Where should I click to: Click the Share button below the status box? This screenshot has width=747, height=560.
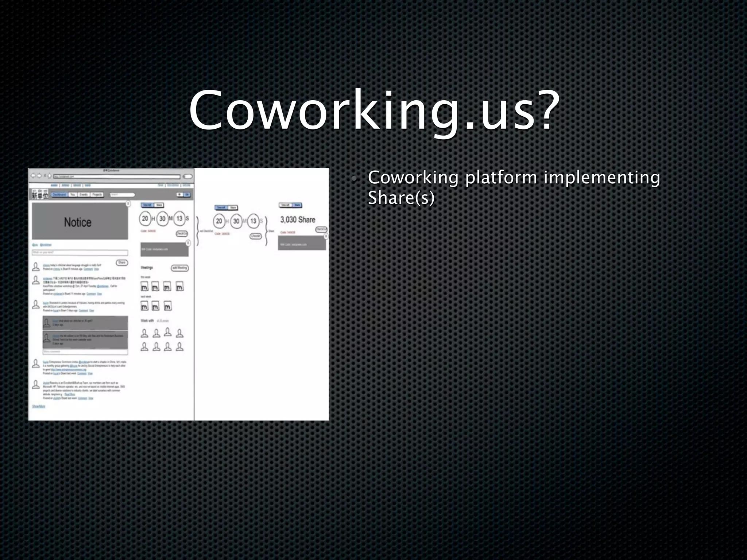(x=122, y=263)
